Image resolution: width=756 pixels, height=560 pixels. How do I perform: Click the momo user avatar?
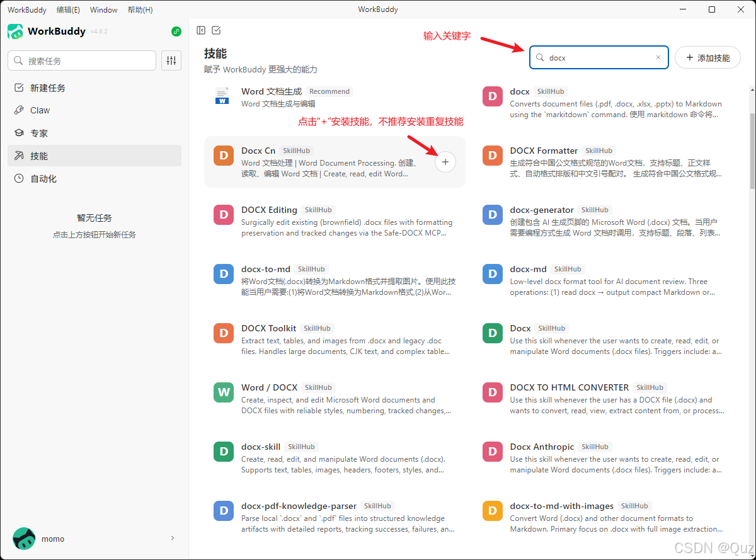24,539
